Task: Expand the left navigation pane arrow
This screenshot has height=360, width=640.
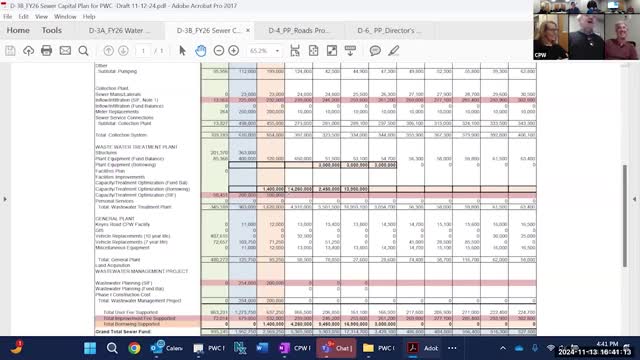Action: pyautogui.click(x=5, y=199)
